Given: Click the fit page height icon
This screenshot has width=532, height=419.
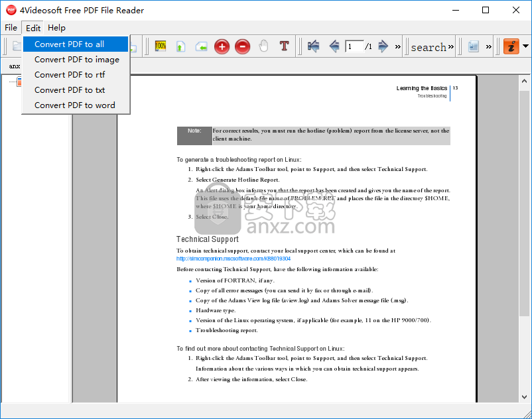Looking at the screenshot, I should point(180,46).
